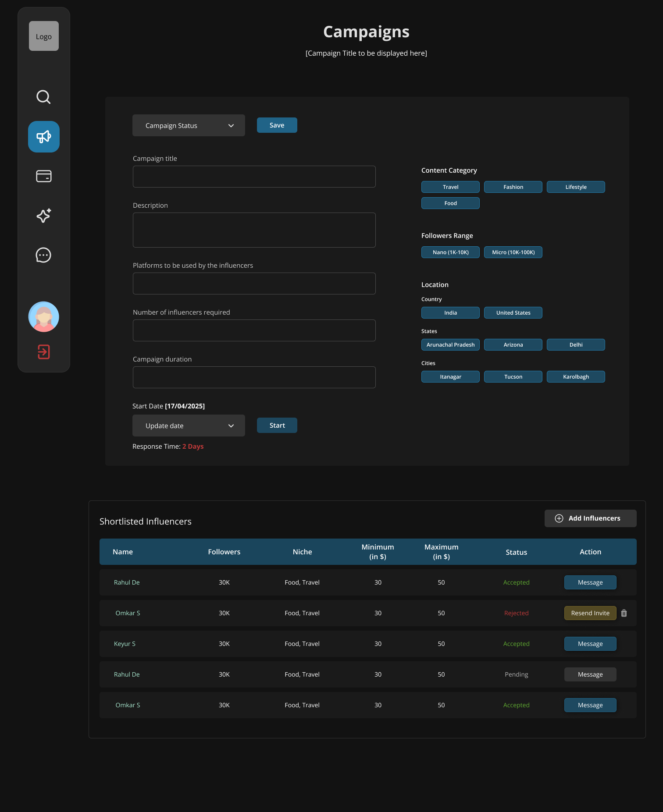
Task: Toggle the India country tag
Action: (x=450, y=312)
